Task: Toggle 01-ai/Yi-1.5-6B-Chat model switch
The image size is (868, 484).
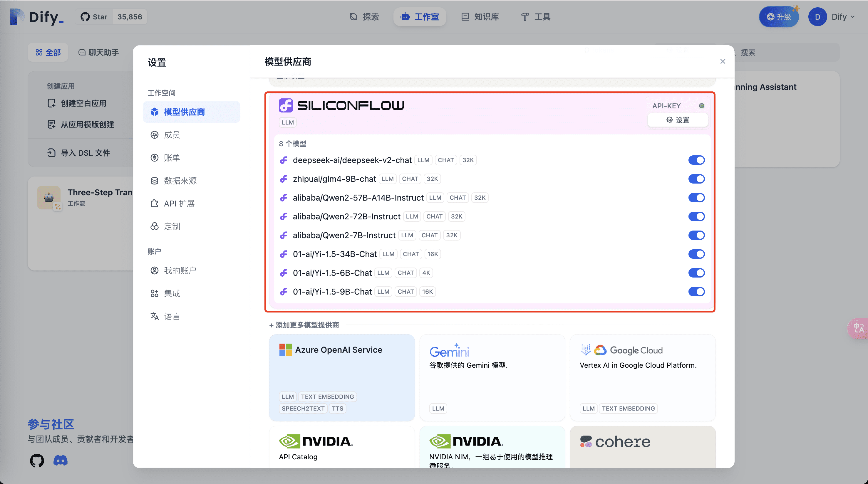Action: point(696,273)
